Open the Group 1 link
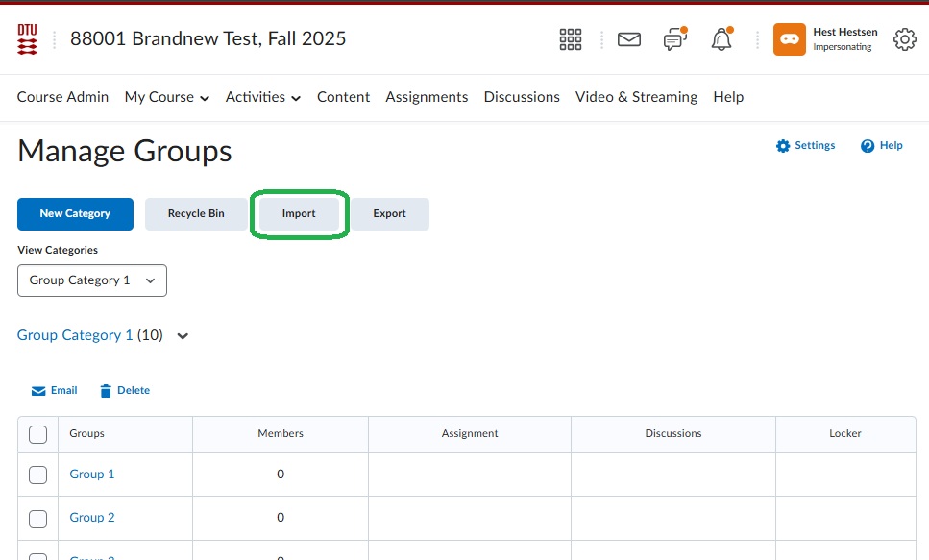929x560 pixels. (92, 475)
